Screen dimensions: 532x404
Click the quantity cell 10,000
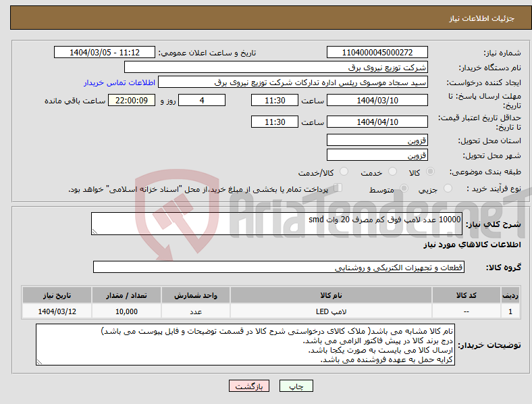pyautogui.click(x=126, y=311)
